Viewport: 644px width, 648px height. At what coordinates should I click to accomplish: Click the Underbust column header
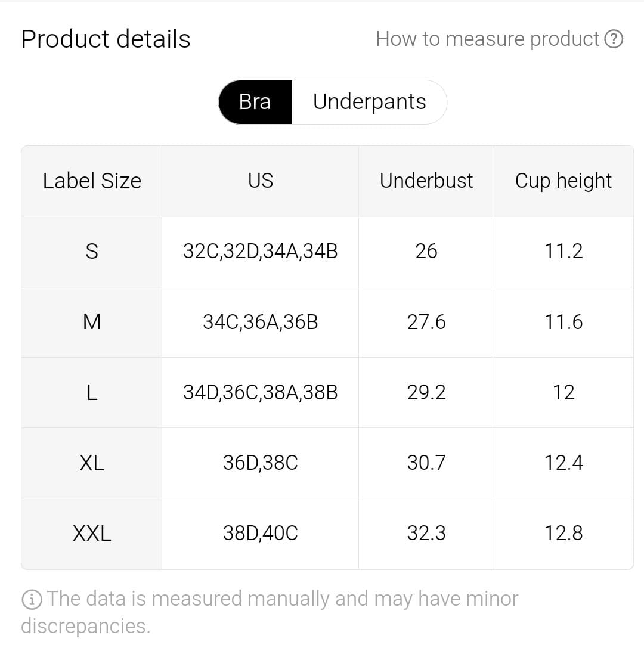pos(426,181)
